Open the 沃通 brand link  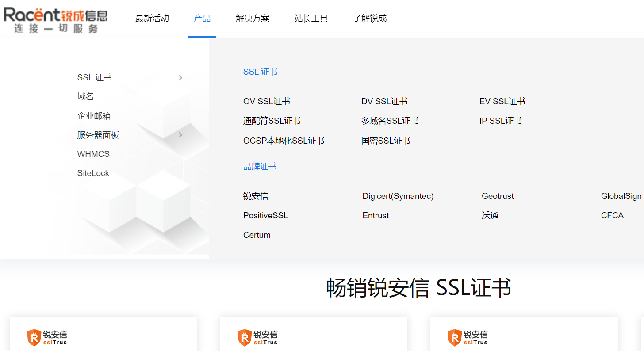(490, 215)
